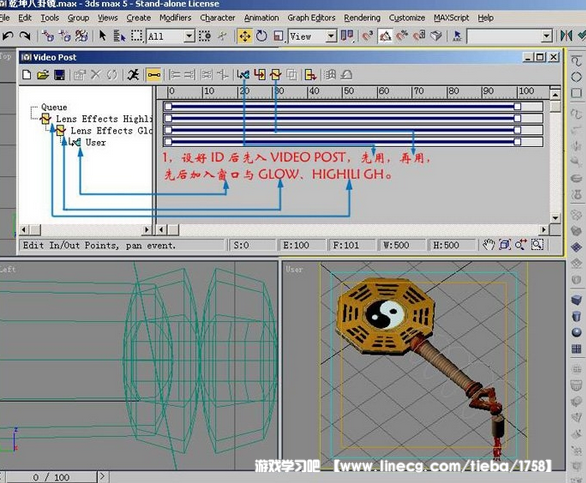Click the Add Image Input Event icon
This screenshot has width=586, height=483.
260,75
